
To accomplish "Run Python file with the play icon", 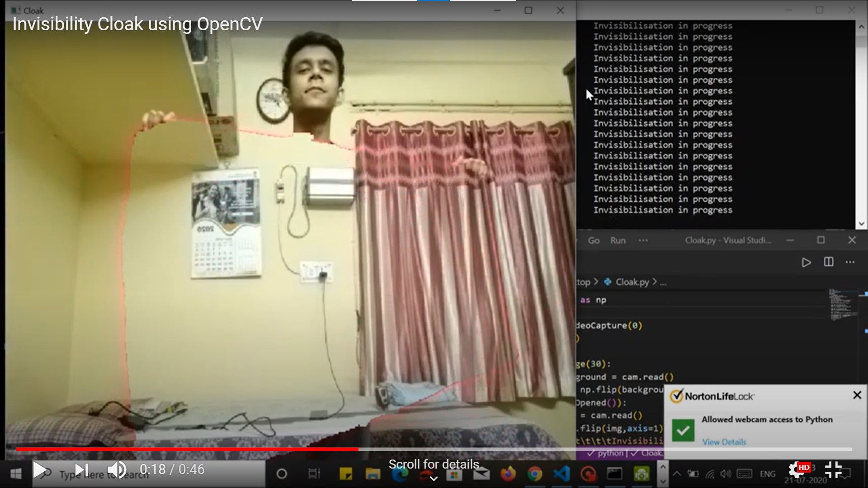I will 806,263.
